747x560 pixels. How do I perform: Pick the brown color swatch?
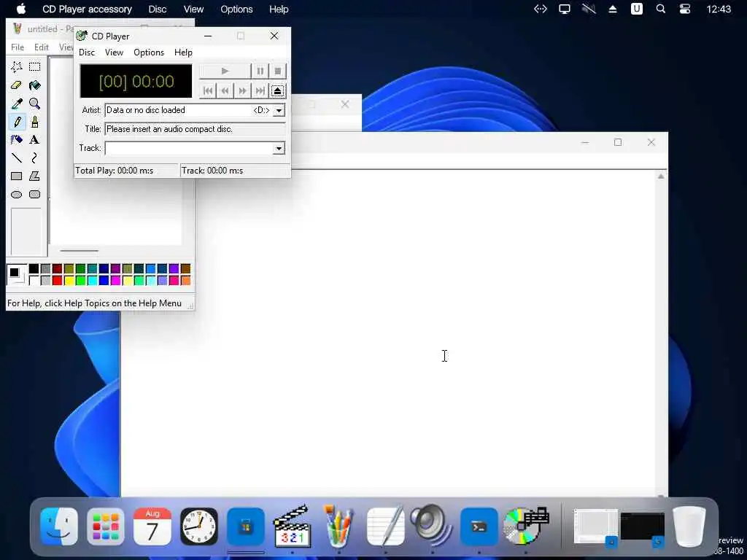point(186,268)
